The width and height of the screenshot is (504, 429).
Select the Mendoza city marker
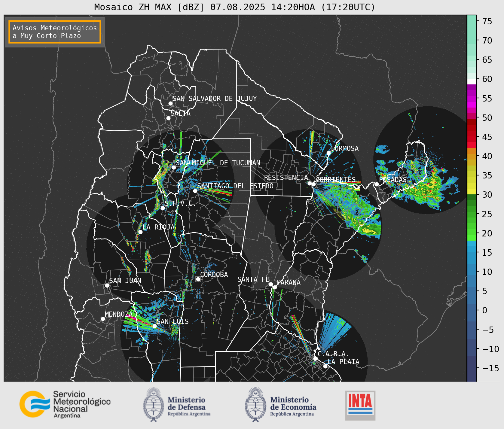tap(103, 319)
